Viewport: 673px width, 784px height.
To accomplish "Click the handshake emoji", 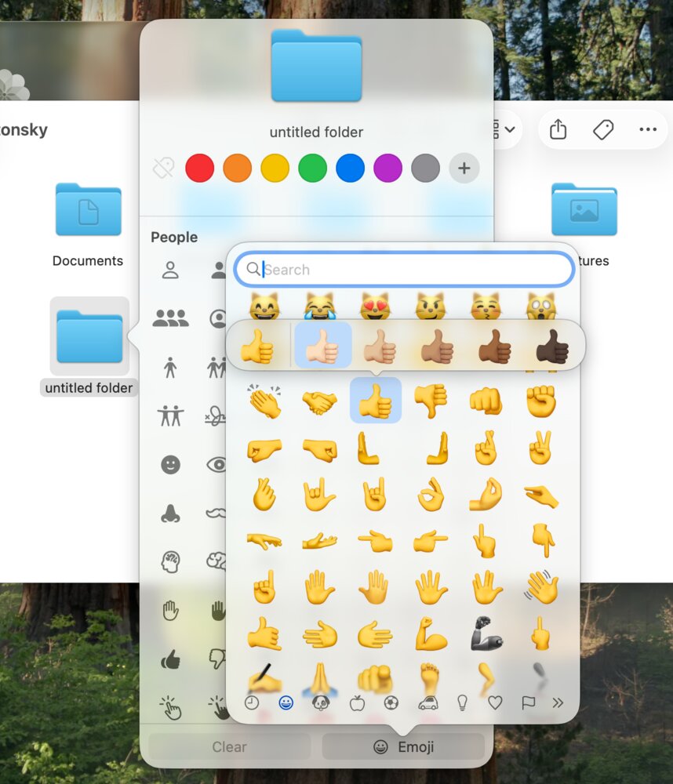I will pos(319,401).
